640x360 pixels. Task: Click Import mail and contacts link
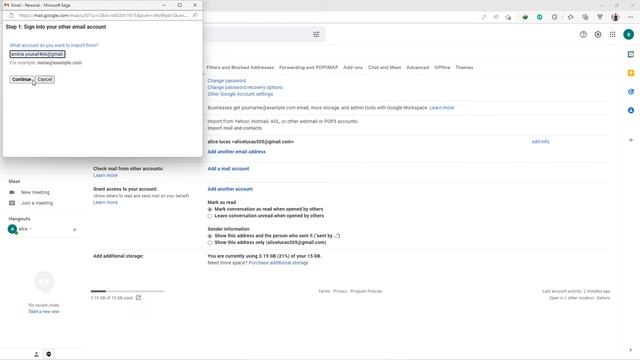(x=235, y=128)
